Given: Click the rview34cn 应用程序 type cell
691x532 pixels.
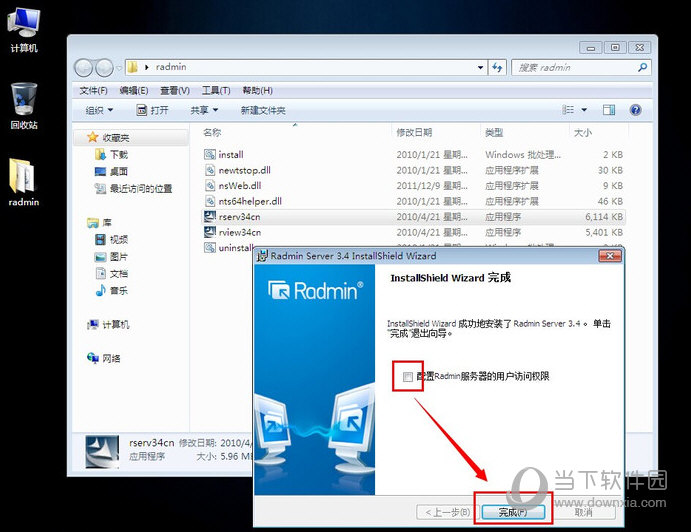Looking at the screenshot, I should pos(503,232).
